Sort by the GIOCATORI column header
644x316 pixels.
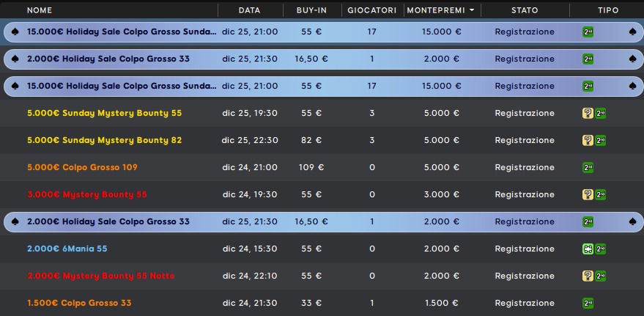click(x=372, y=10)
